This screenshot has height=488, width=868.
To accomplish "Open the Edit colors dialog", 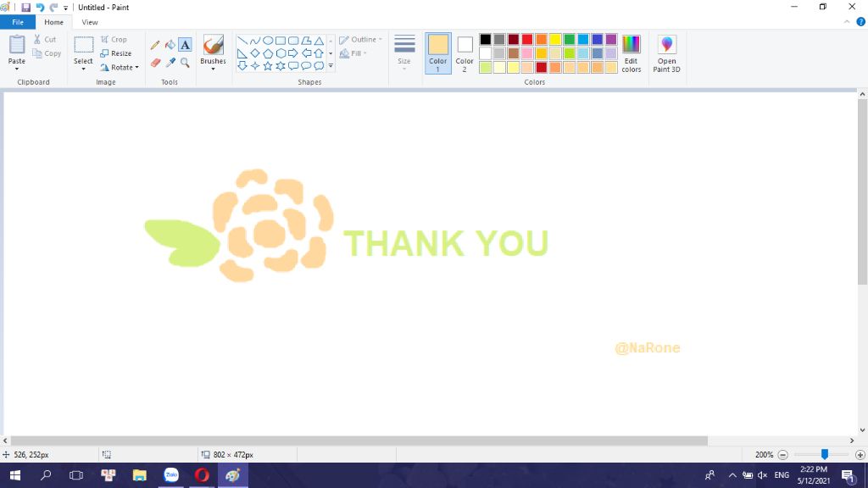I will click(x=631, y=53).
